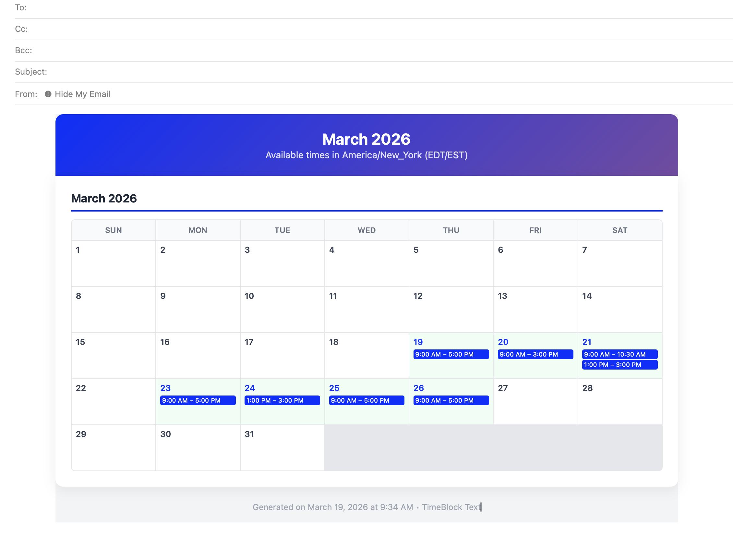Click the date cell for March 27
The height and width of the screenshot is (560, 733).
tap(535, 402)
